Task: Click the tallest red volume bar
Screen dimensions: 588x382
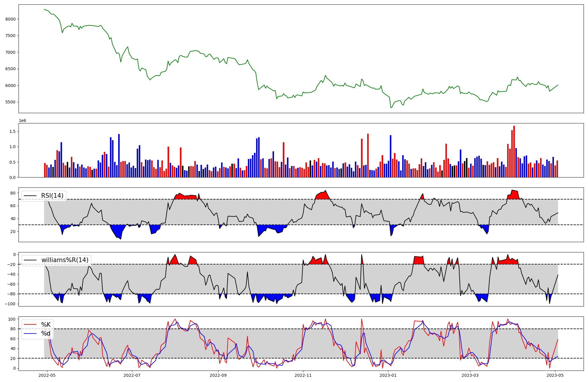Action: tap(514, 151)
